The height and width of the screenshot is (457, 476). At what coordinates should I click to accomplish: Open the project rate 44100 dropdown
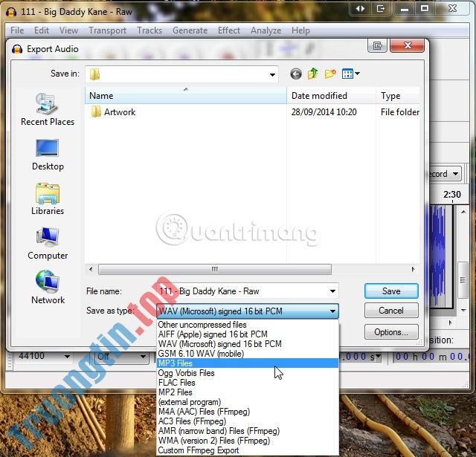[67, 357]
